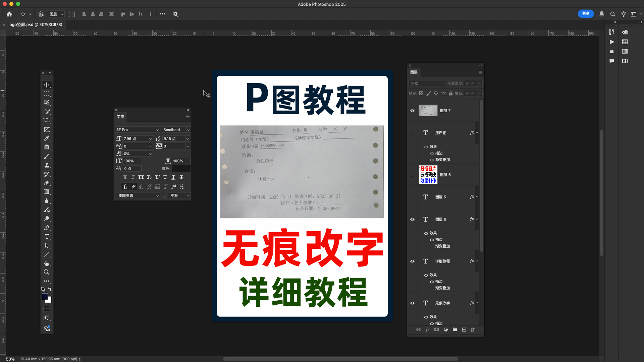Open the Semibold font style dropdown
Image resolution: width=644 pixels, height=362 pixels.
(x=189, y=130)
